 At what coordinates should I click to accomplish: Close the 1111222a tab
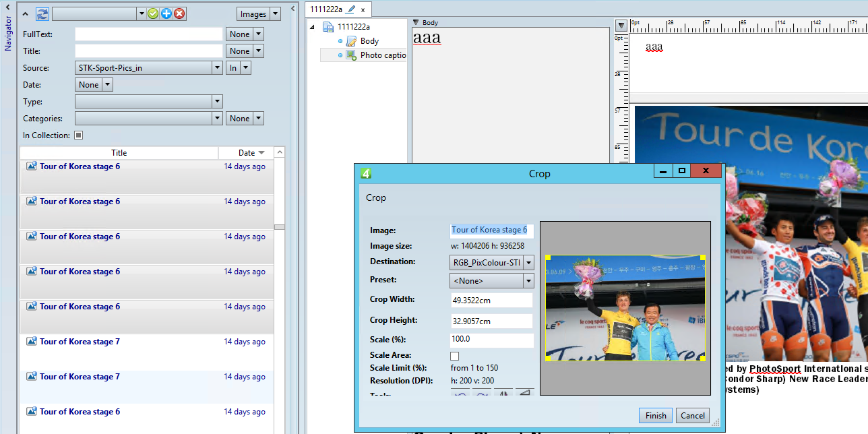pos(363,9)
